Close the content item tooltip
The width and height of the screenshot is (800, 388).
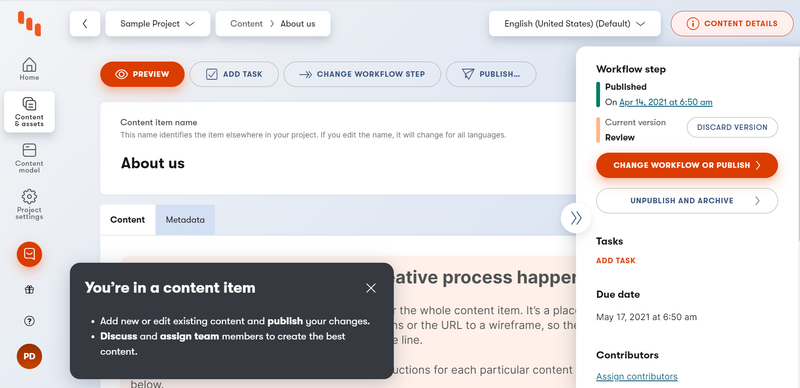(371, 288)
